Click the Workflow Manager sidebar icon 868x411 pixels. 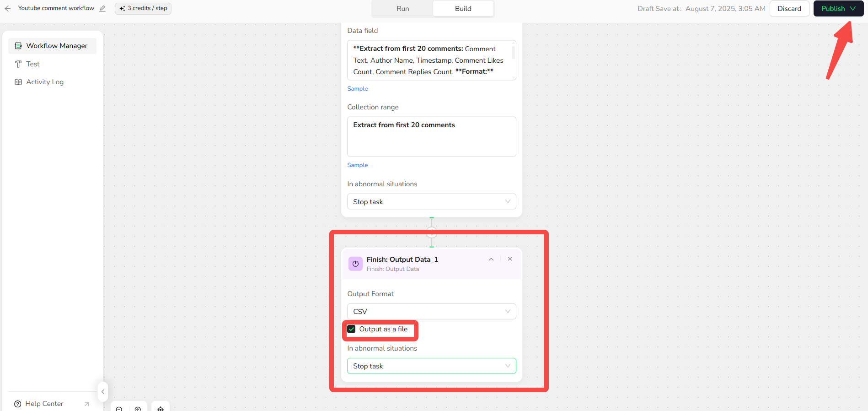tap(18, 46)
